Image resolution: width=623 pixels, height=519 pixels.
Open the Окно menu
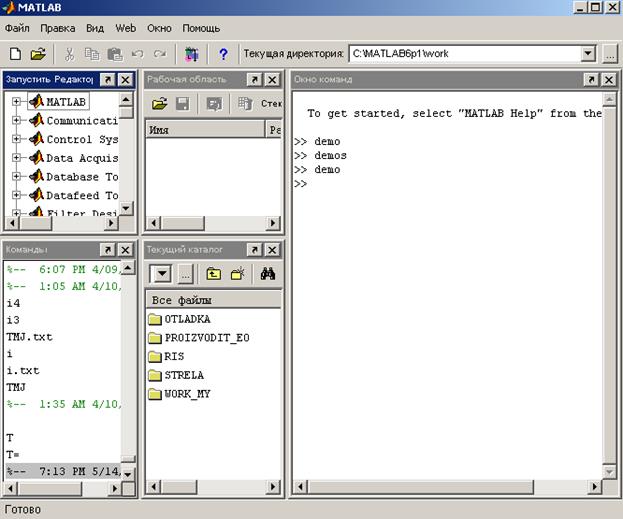(159, 28)
